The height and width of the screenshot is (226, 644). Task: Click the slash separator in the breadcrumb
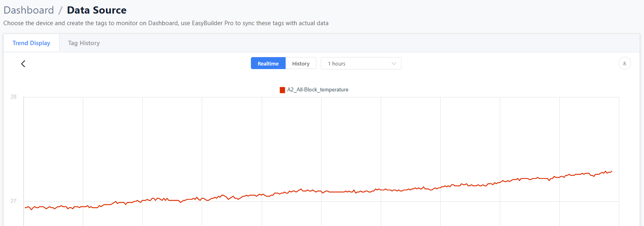60,10
